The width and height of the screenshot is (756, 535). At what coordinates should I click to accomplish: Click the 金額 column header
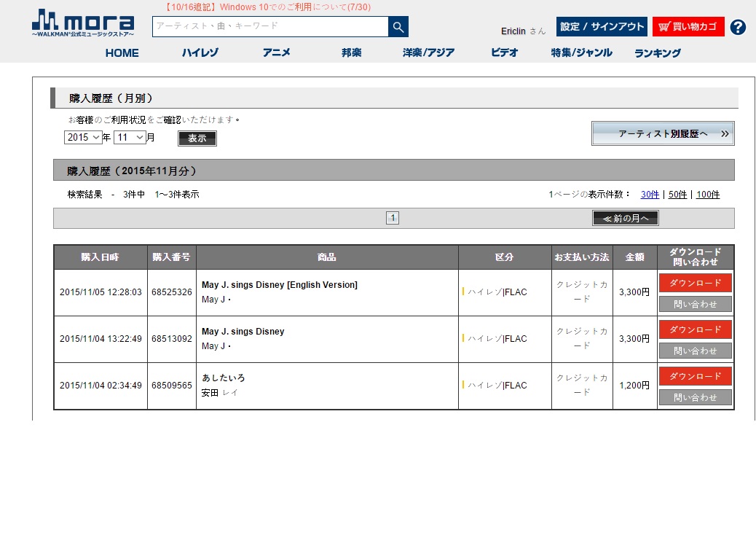[634, 257]
